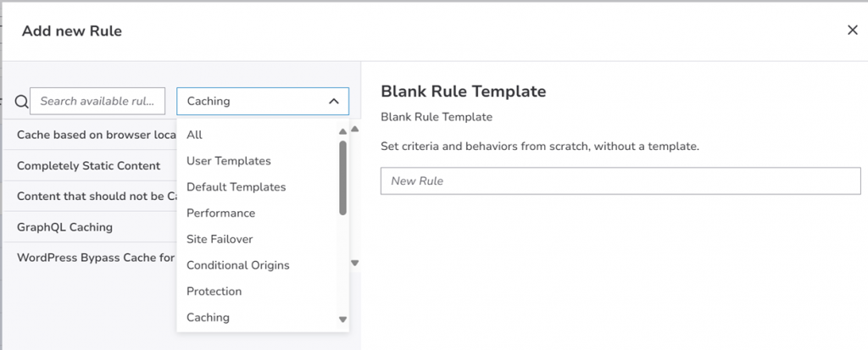Select the Performance category
This screenshot has width=868, height=350.
pos(220,214)
